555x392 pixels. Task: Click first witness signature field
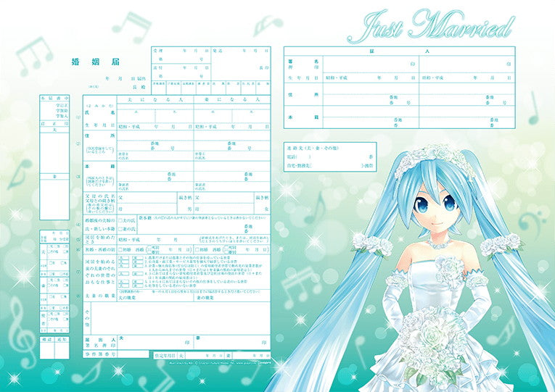point(371,64)
